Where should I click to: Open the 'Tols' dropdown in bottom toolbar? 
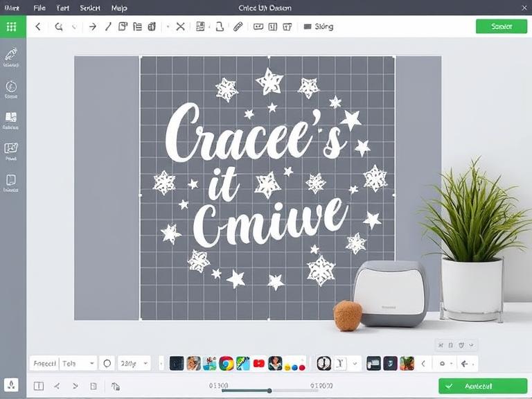coord(78,364)
